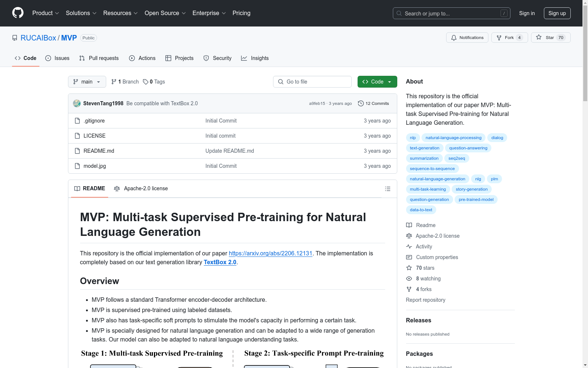Image resolution: width=588 pixels, height=368 pixels.
Task: Click the branch icon next to 1 Branch
Action: point(114,82)
